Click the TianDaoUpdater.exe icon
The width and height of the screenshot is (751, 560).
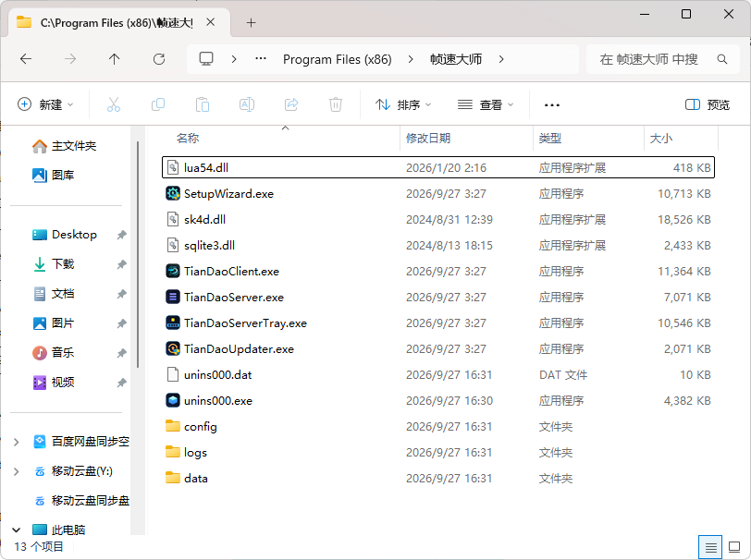(172, 348)
